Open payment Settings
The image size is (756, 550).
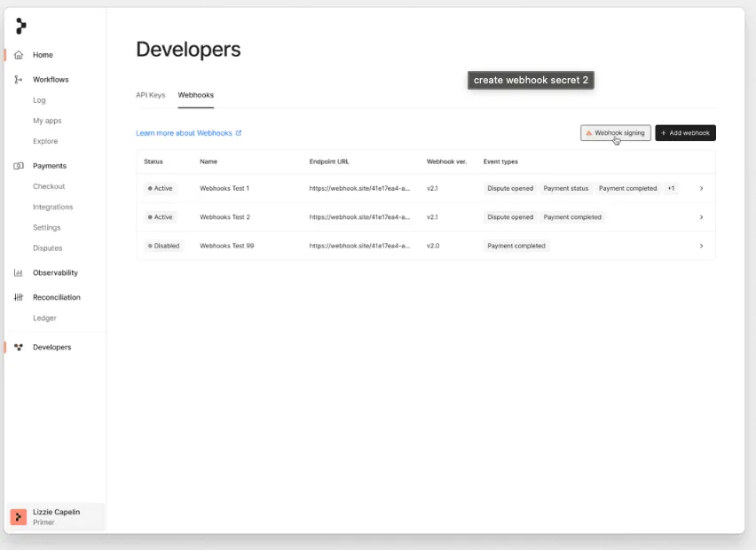(47, 227)
